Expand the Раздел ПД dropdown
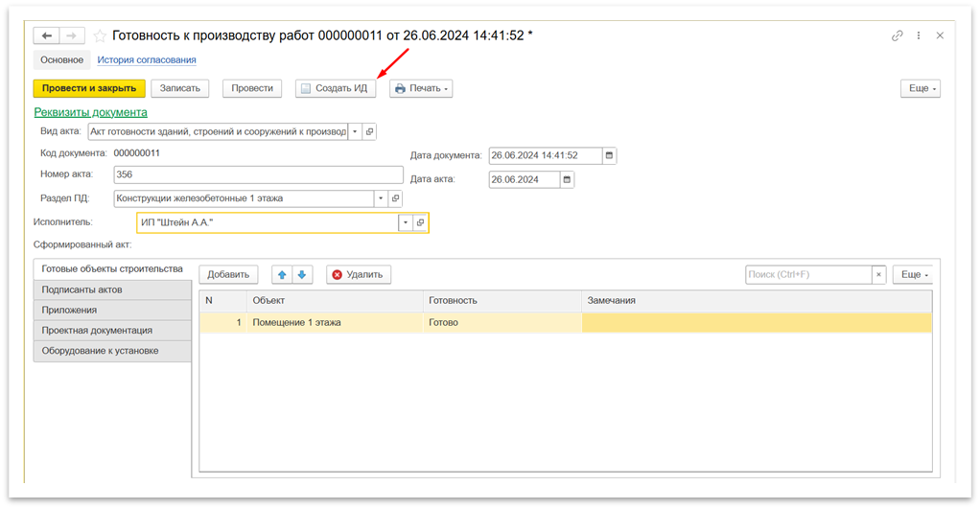The height and width of the screenshot is (509, 980). click(381, 198)
